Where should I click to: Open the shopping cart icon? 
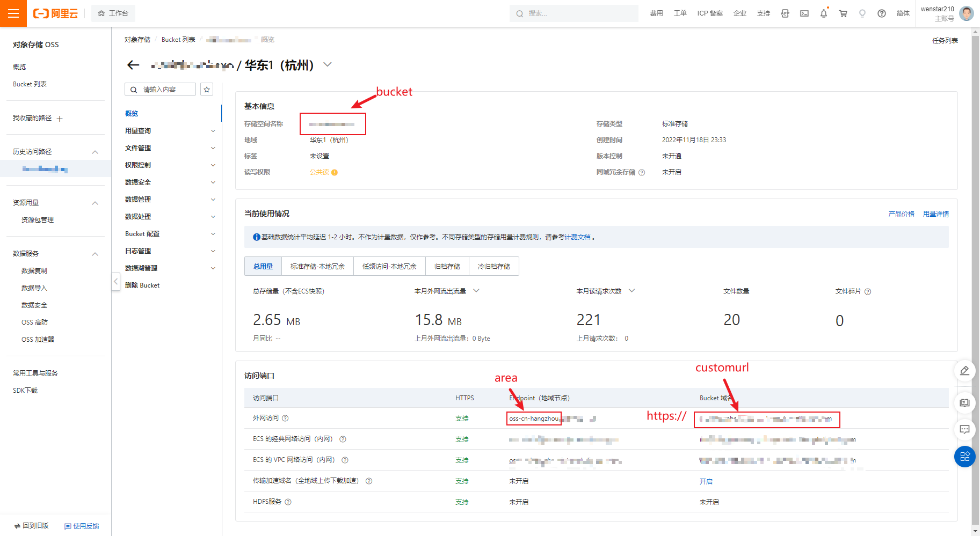843,13
